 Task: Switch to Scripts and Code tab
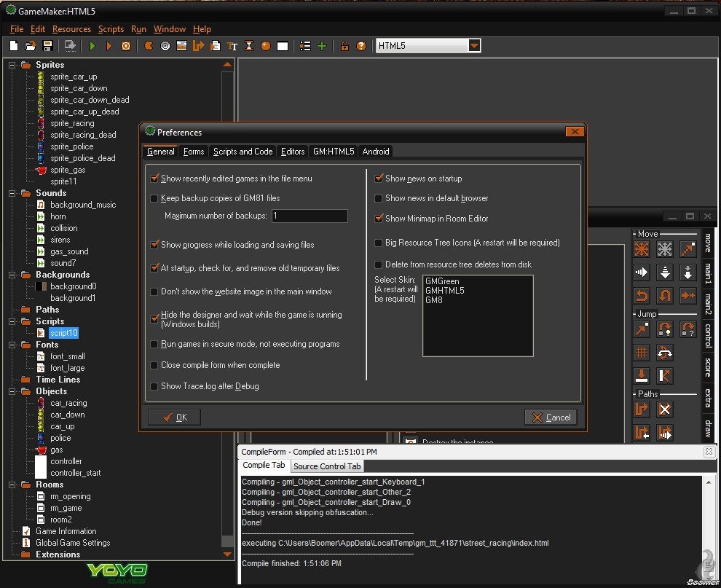[243, 152]
